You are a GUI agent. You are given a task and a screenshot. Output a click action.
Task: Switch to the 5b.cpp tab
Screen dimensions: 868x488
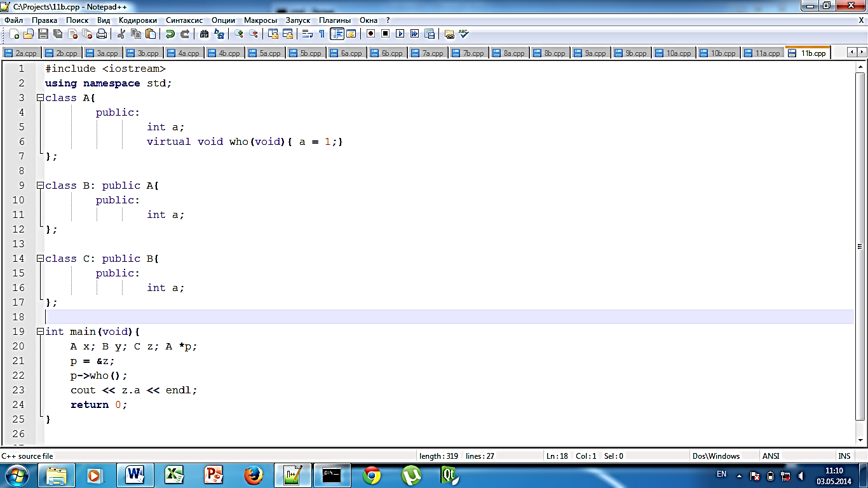click(306, 53)
